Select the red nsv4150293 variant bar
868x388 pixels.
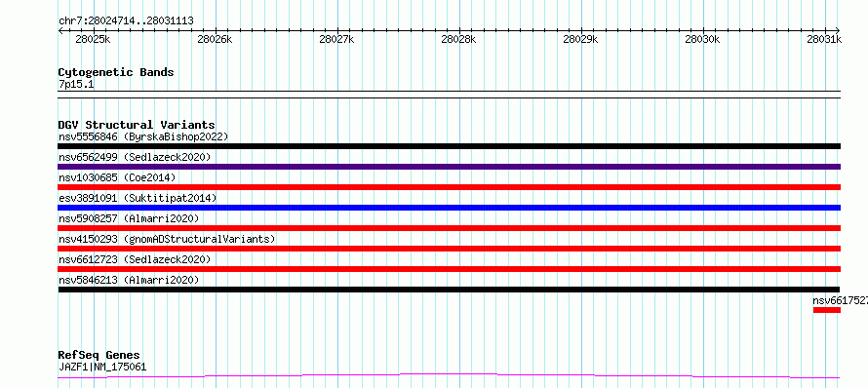449,249
